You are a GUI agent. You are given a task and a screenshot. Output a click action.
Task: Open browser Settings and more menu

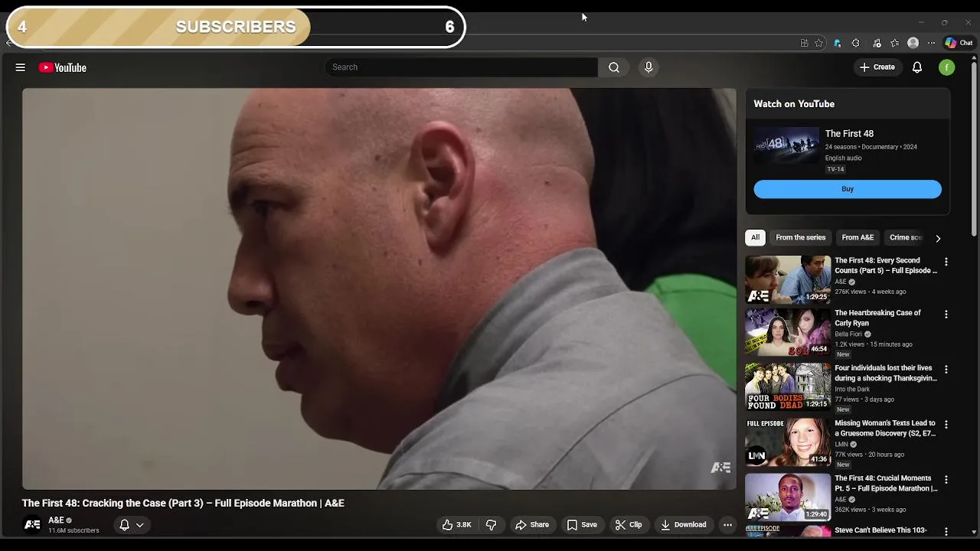931,43
